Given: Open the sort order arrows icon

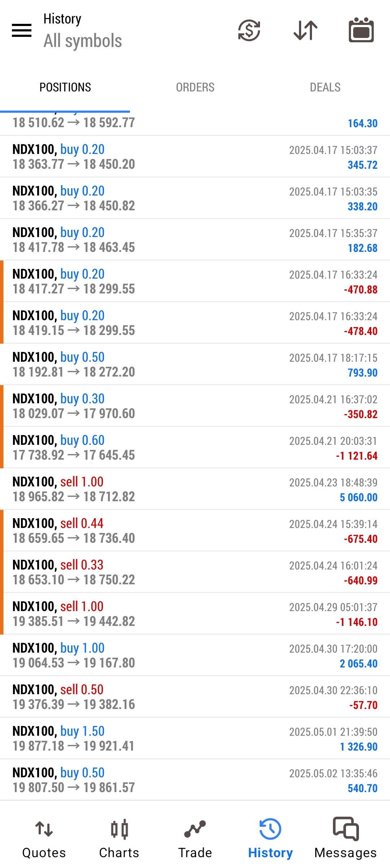Looking at the screenshot, I should coord(305,30).
